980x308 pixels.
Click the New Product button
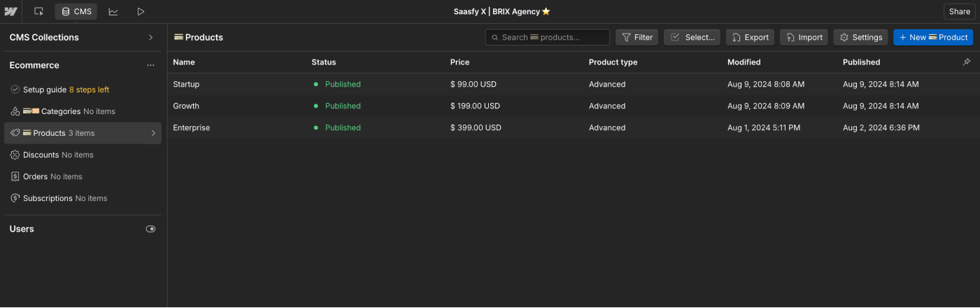[932, 37]
